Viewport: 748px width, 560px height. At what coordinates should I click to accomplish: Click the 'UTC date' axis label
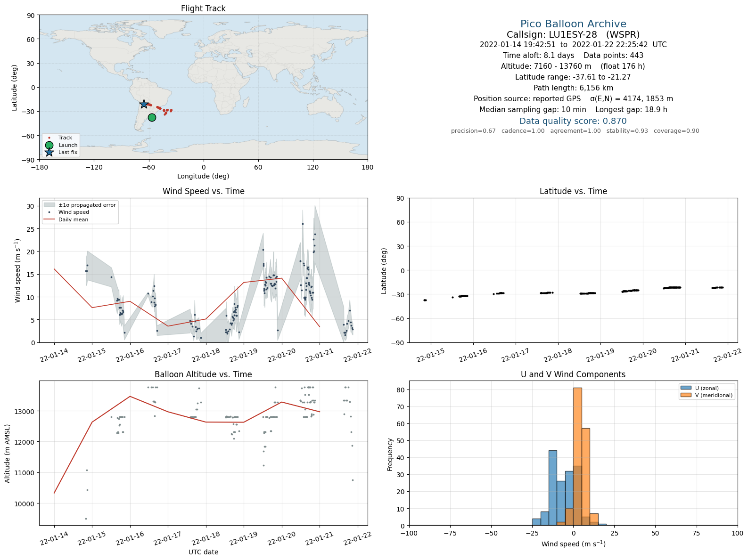203,552
